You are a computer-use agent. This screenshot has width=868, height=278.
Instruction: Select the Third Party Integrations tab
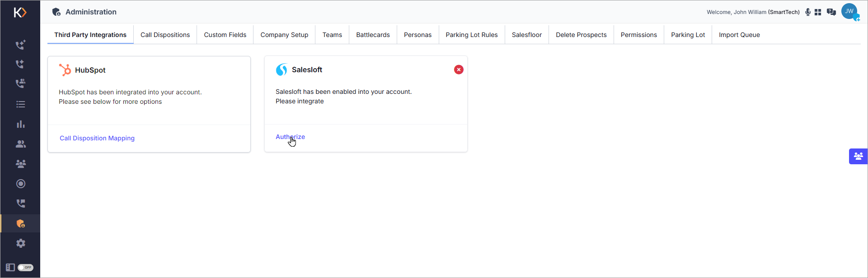pyautogui.click(x=90, y=35)
